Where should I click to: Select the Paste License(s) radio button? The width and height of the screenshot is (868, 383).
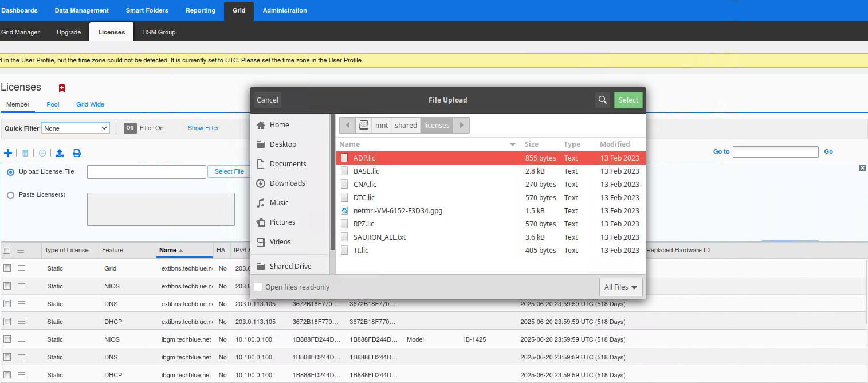10,195
